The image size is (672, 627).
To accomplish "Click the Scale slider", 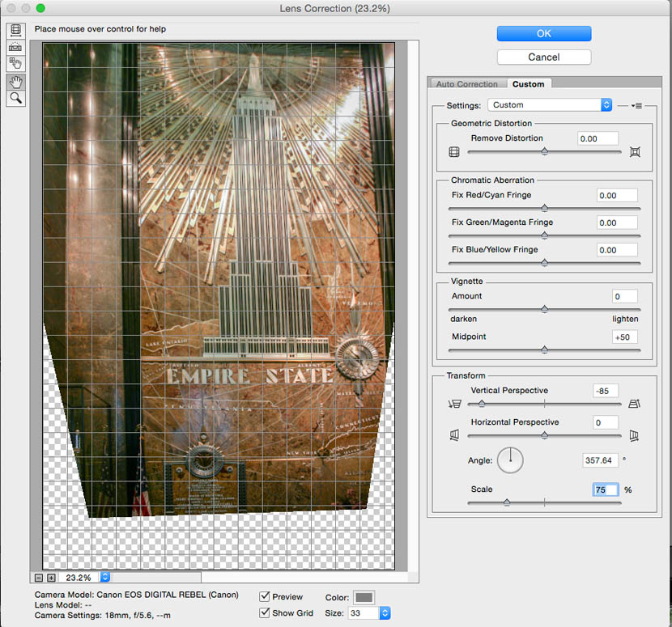I will [x=544, y=502].
